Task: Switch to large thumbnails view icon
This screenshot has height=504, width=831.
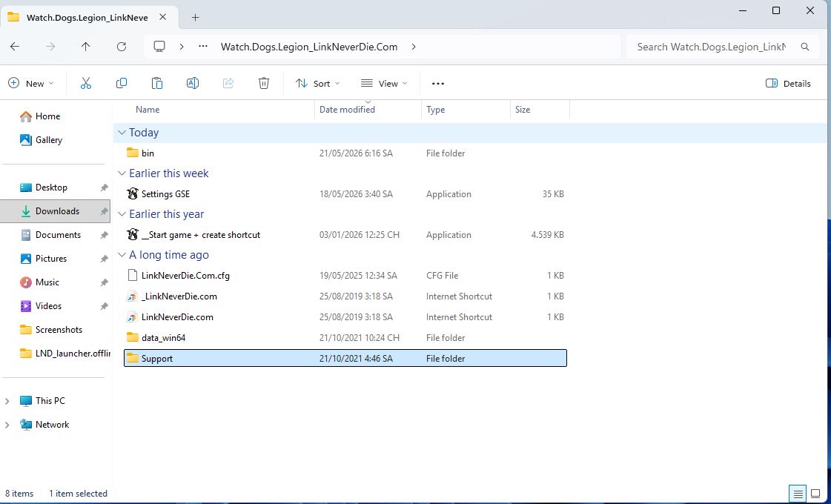Action: [x=815, y=494]
